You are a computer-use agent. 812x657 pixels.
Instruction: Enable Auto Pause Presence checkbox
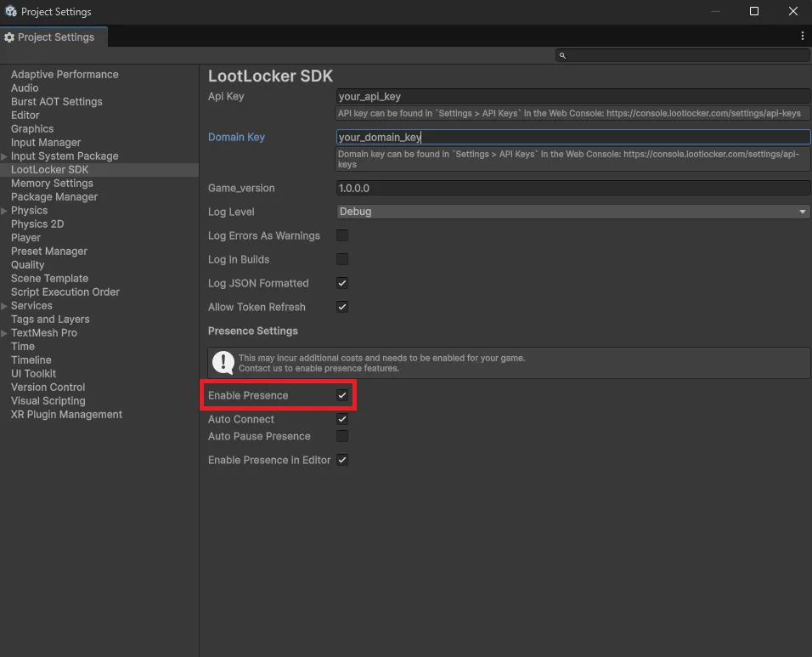[x=342, y=436]
